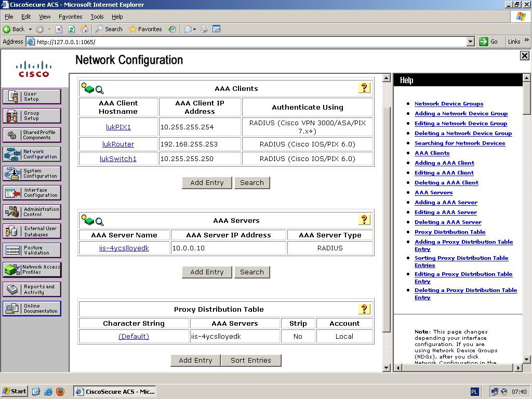Open the lukRouter client link

coord(118,144)
